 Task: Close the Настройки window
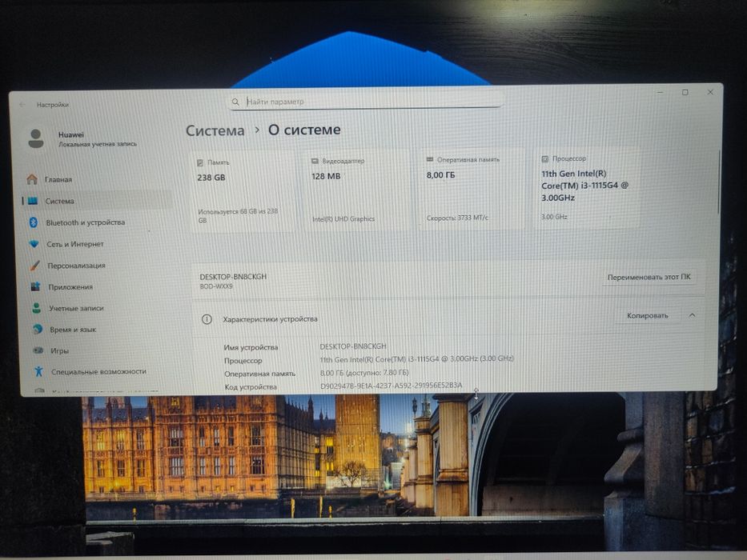tap(710, 92)
